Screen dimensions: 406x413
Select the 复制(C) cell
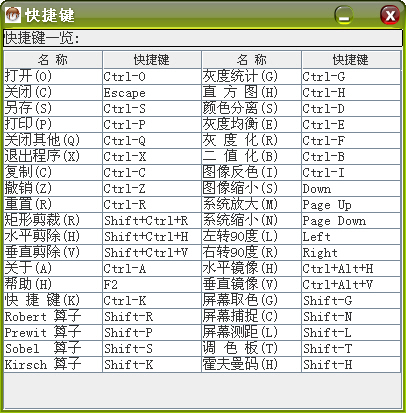click(x=53, y=173)
